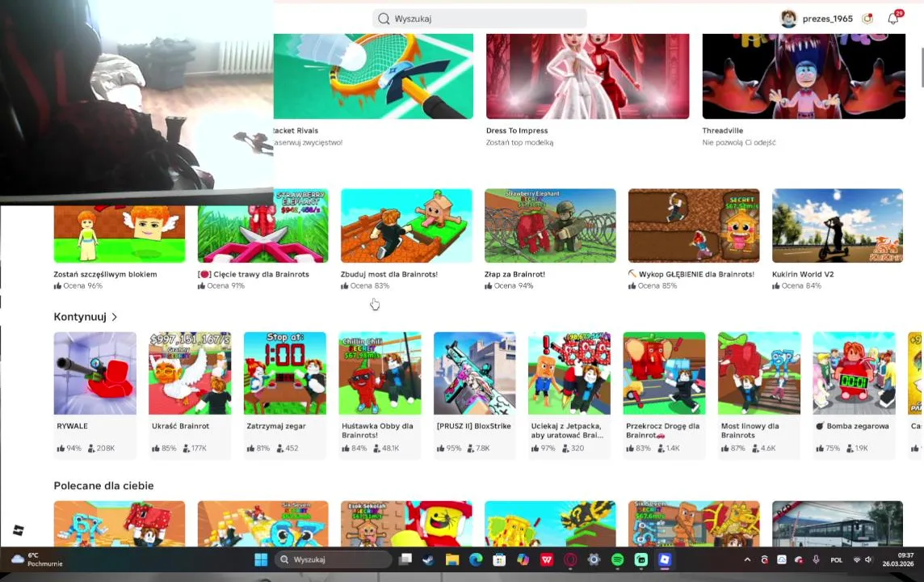Open Kontynuuj section heading
The height and width of the screenshot is (582, 924).
coord(79,317)
